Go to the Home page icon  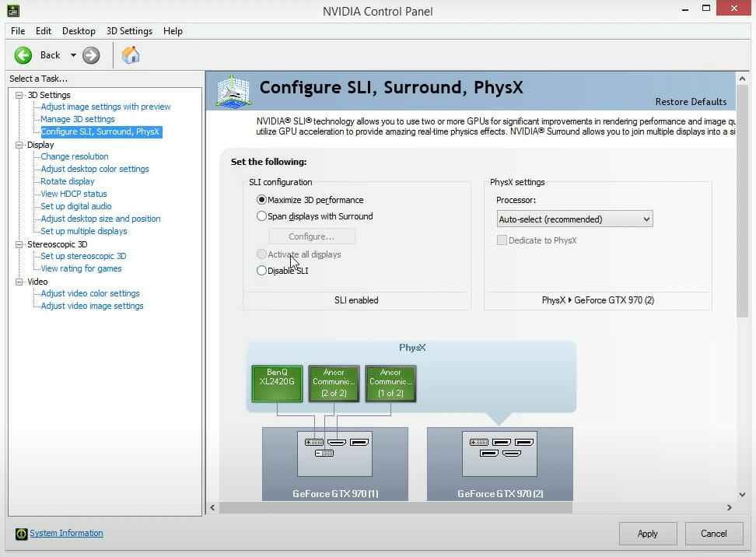(x=130, y=55)
